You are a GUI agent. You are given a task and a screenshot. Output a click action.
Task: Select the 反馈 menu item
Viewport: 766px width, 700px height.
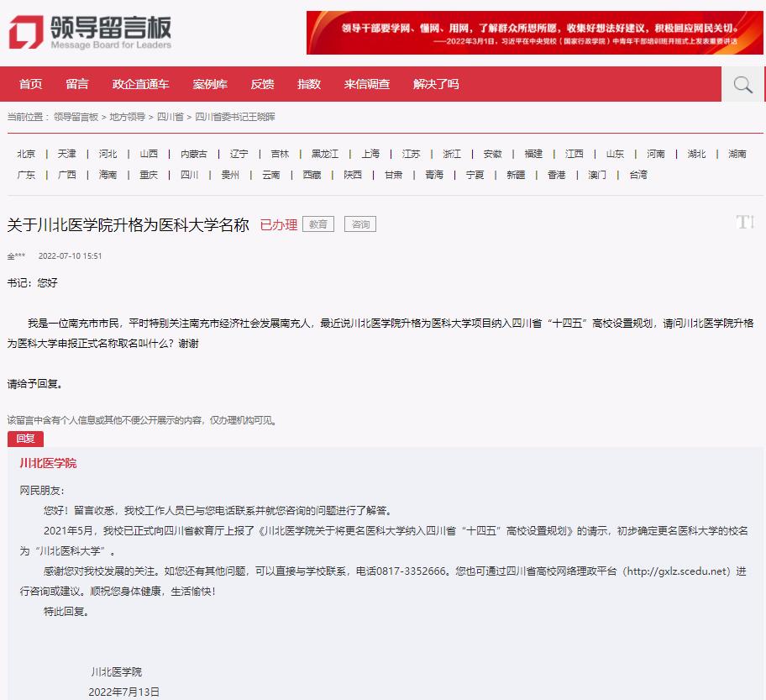[x=262, y=84]
